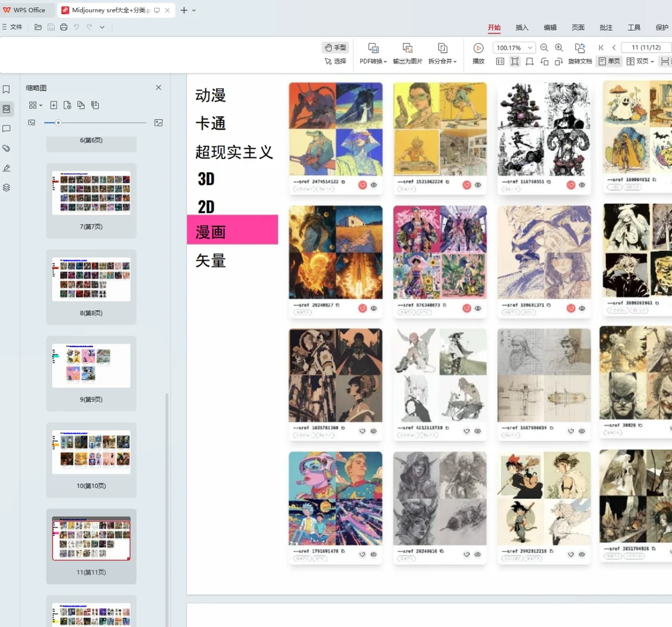Screen dimensions: 672x627
Task: Click the fit width icon
Action: coord(530,62)
